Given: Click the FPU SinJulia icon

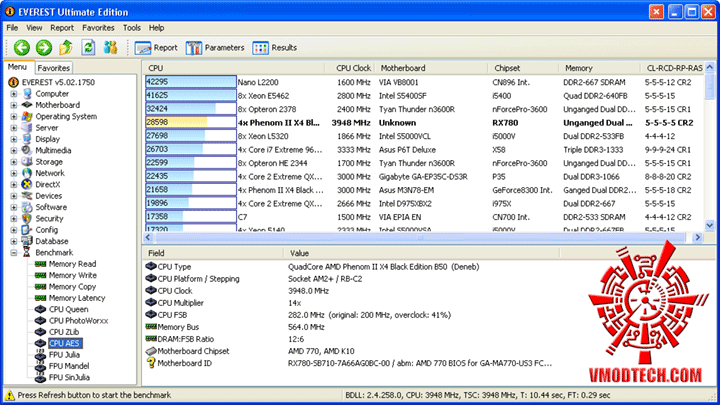Looking at the screenshot, I should 40,377.
